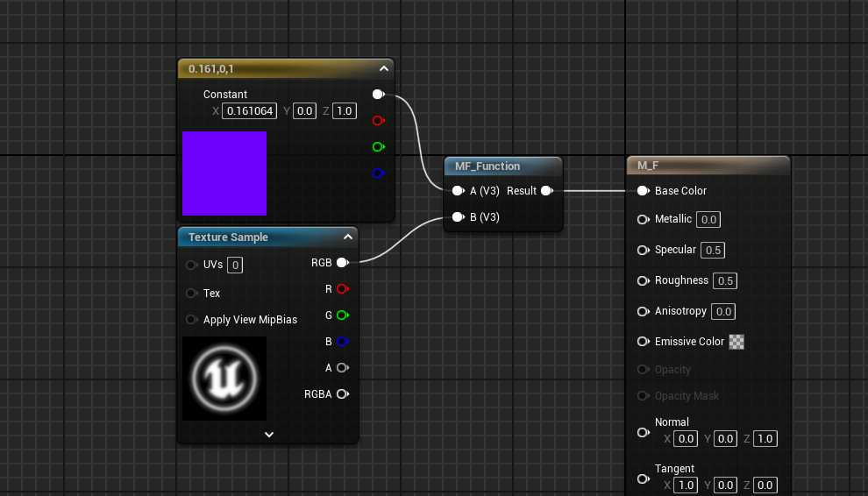The width and height of the screenshot is (868, 496).
Task: Edit the Normal Z value field
Action: point(765,439)
